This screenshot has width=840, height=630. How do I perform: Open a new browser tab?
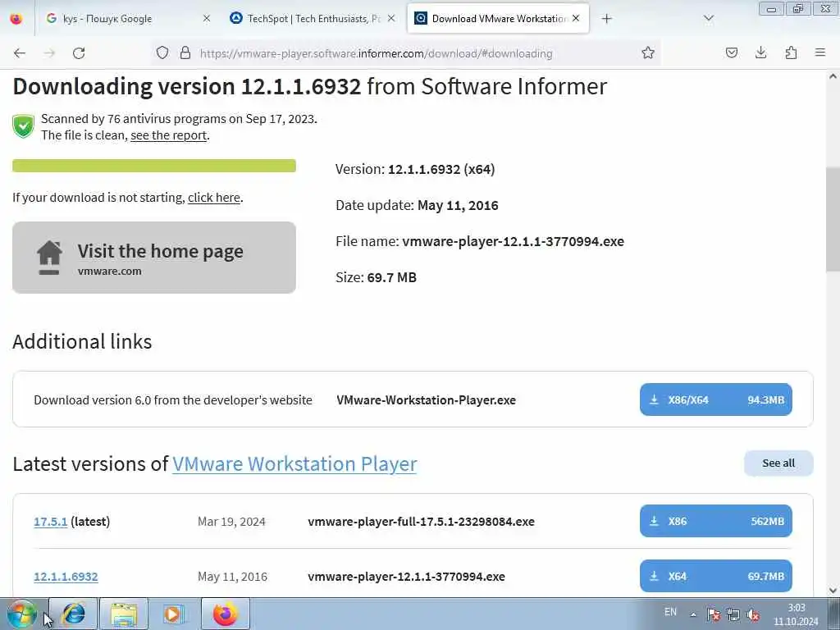click(x=606, y=19)
